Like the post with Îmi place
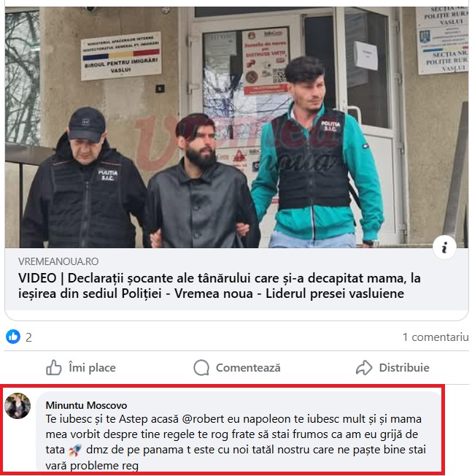Screen dimensions: 472x476 tap(81, 368)
